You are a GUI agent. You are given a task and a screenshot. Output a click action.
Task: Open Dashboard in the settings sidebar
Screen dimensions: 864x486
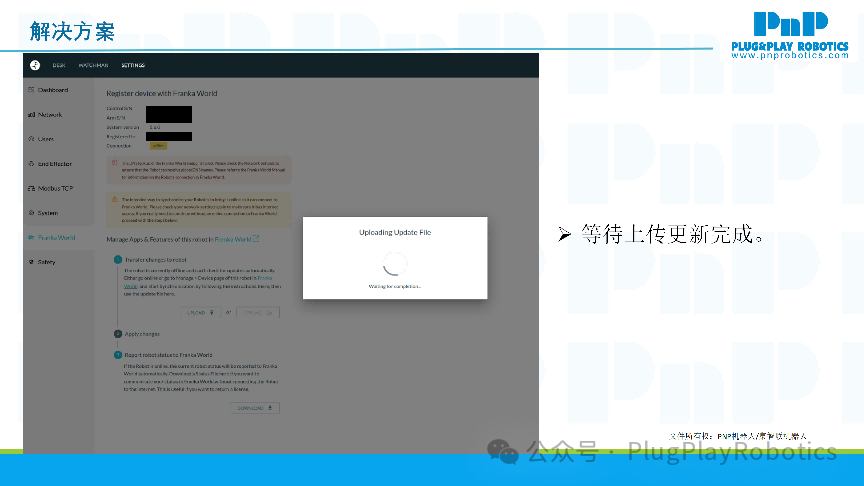(x=53, y=90)
